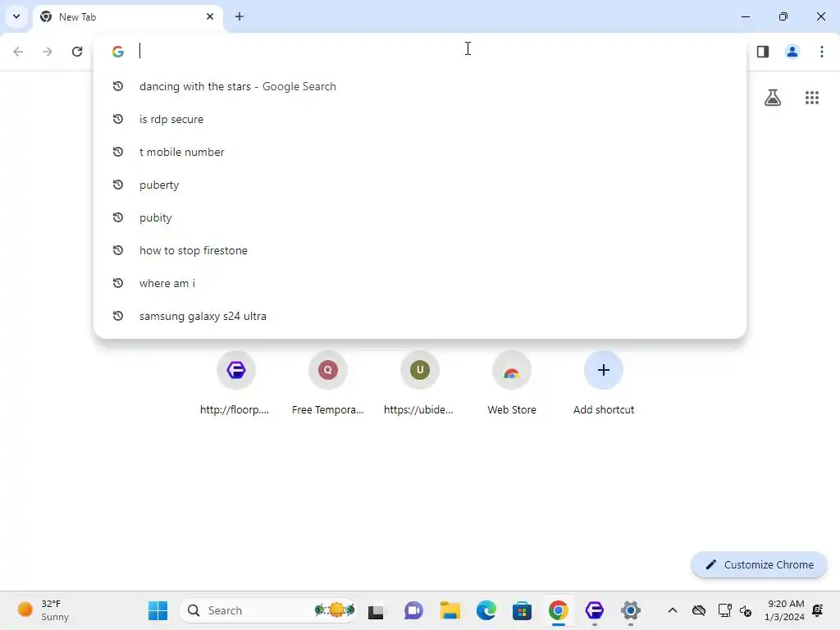Open the chat app on taskbar
Viewport: 840px width, 630px height.
413,610
